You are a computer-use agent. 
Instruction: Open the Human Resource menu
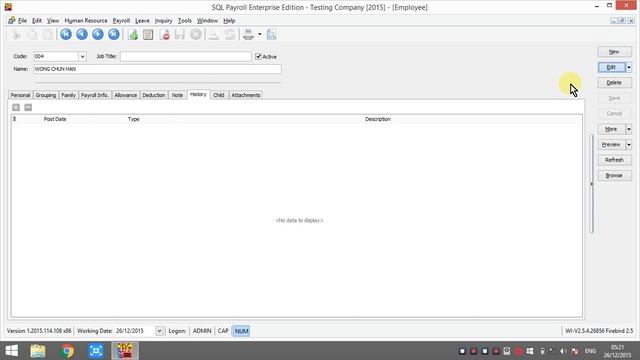(86, 20)
